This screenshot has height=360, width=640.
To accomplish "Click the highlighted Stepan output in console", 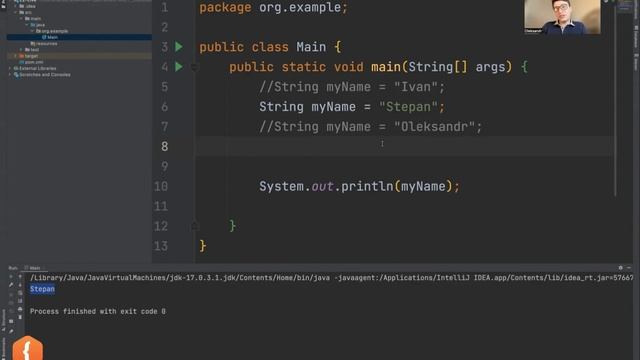I will pos(42,289).
